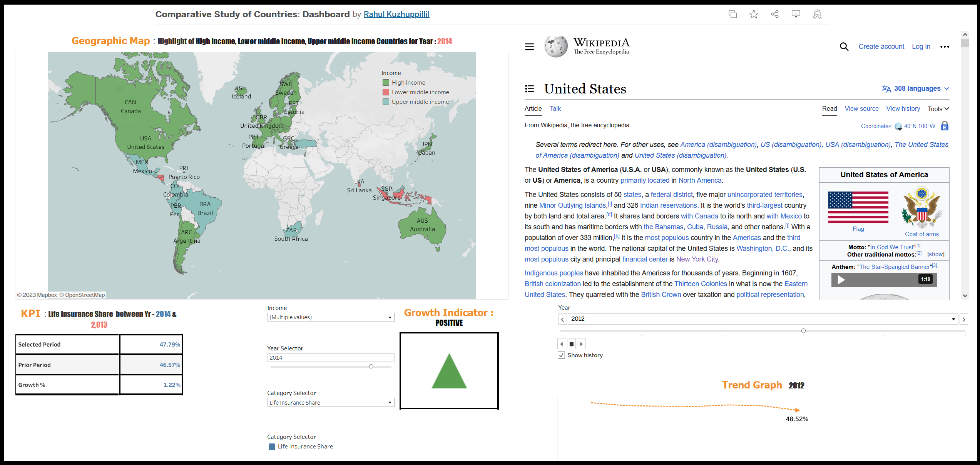Screen dimensions: 980x465
Task: Open Wikipedia search magnifier icon
Action: (844, 47)
